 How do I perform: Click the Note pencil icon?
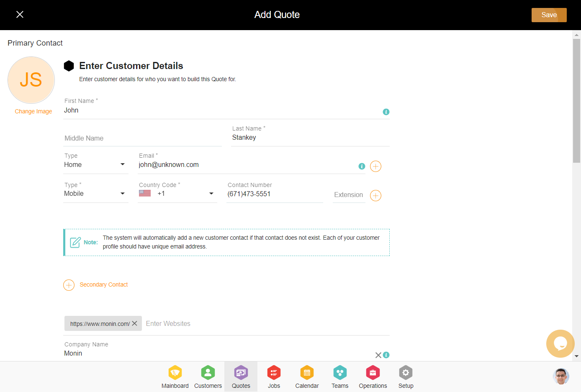pyautogui.click(x=75, y=242)
